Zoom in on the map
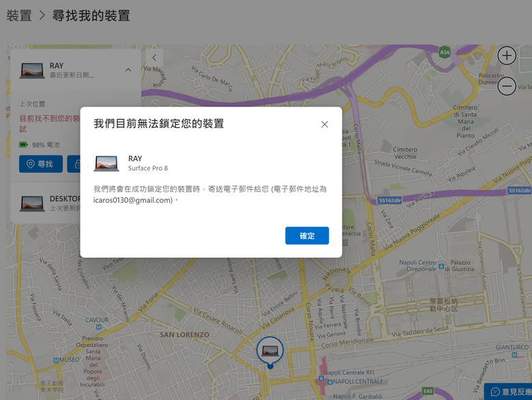Viewport: 532px width, 400px height. coord(507,55)
